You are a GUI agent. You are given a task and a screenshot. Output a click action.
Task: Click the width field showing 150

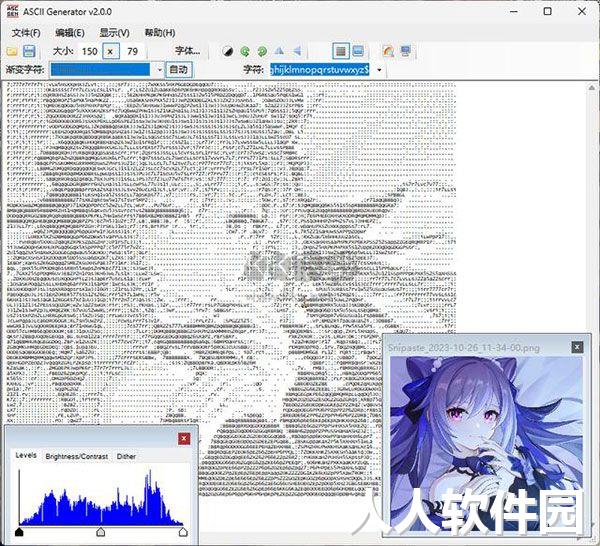click(x=90, y=51)
